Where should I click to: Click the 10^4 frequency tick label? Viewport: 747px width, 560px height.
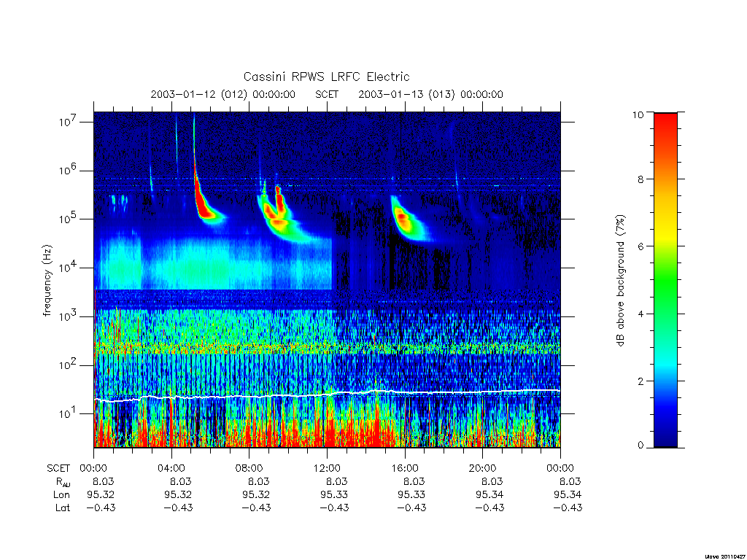click(69, 267)
